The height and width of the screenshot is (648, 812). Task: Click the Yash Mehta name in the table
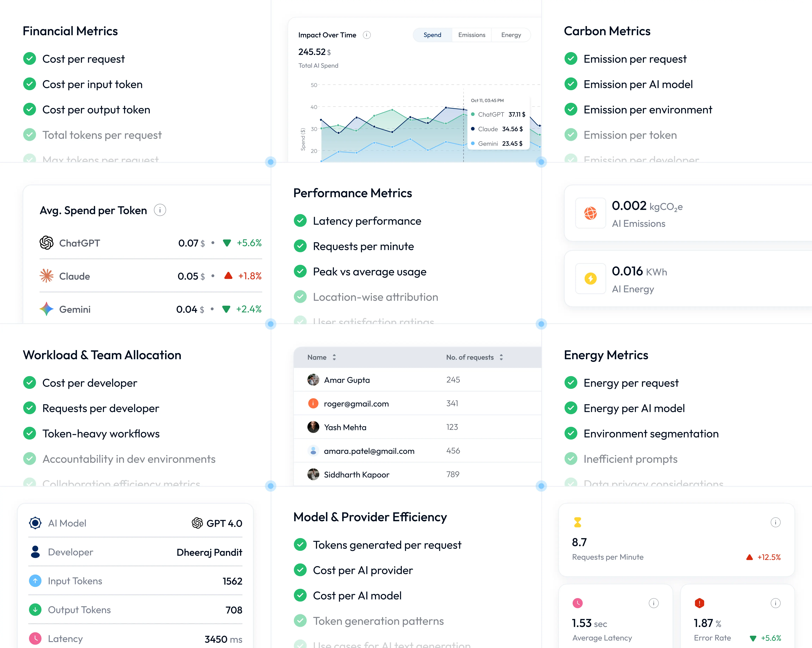(x=345, y=428)
